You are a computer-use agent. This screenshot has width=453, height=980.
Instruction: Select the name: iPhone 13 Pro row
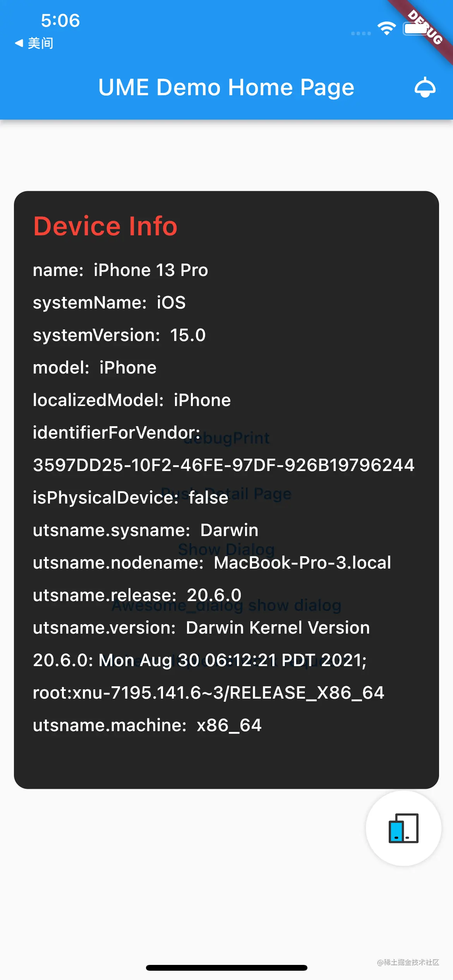(120, 270)
